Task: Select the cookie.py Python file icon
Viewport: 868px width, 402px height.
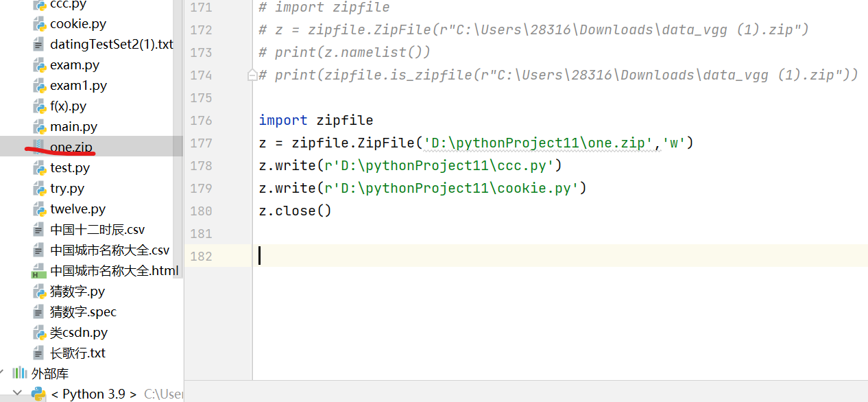Action: pyautogui.click(x=39, y=24)
